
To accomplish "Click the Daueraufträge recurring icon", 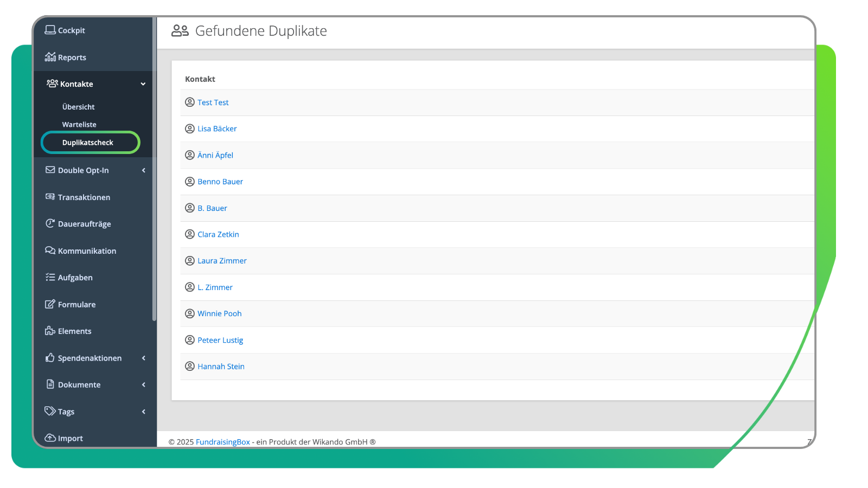I will 50,223.
